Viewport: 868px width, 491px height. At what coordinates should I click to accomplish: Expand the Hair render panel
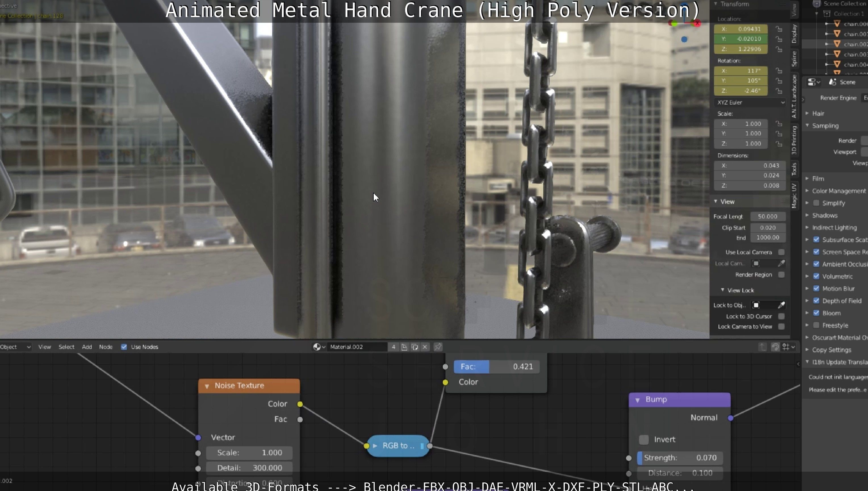(807, 113)
